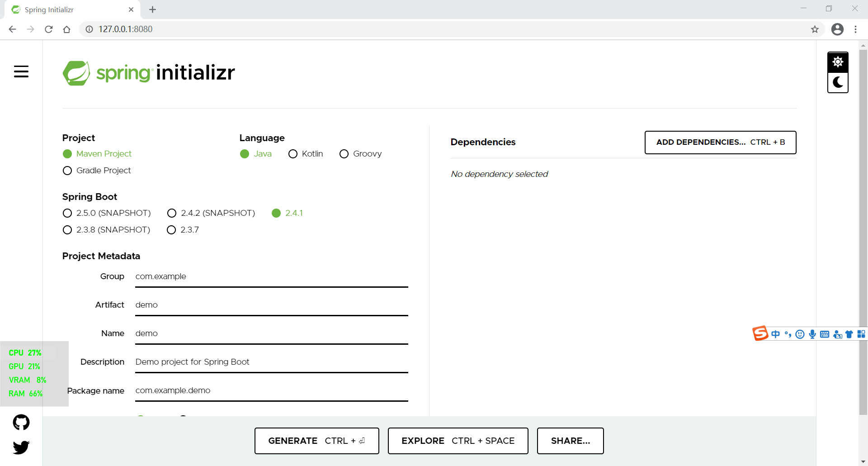This screenshot has width=868, height=466.
Task: Reload the page with refresh icon
Action: click(48, 29)
